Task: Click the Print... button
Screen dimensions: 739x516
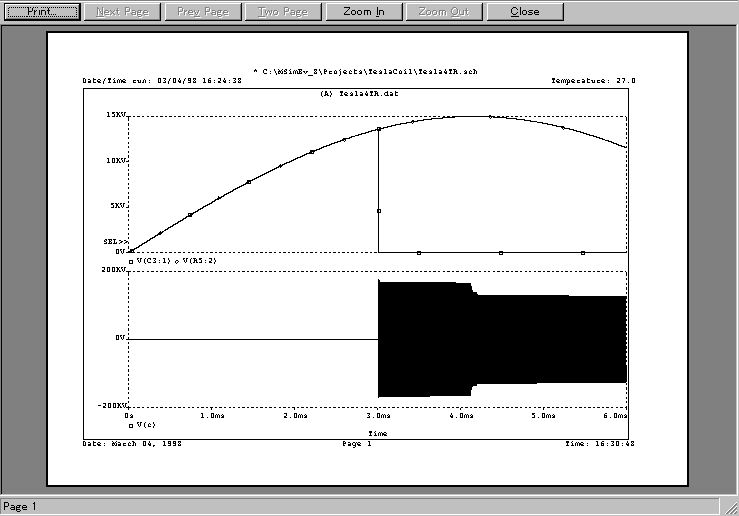Action: tap(42, 12)
